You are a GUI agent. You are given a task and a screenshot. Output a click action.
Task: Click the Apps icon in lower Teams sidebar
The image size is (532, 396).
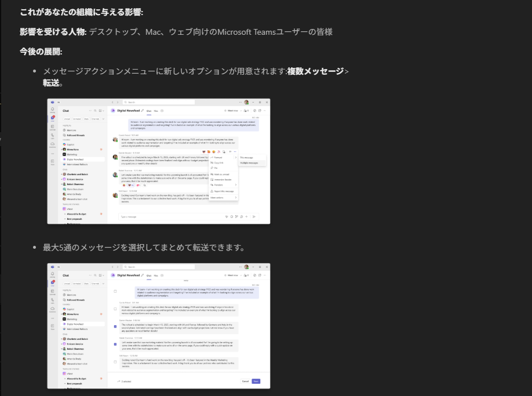coord(53,327)
